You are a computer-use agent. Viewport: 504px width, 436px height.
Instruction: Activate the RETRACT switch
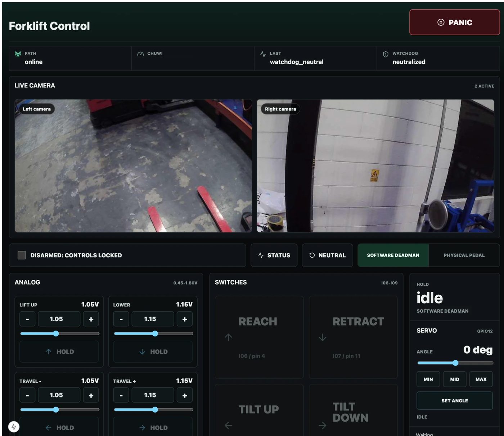click(353, 337)
